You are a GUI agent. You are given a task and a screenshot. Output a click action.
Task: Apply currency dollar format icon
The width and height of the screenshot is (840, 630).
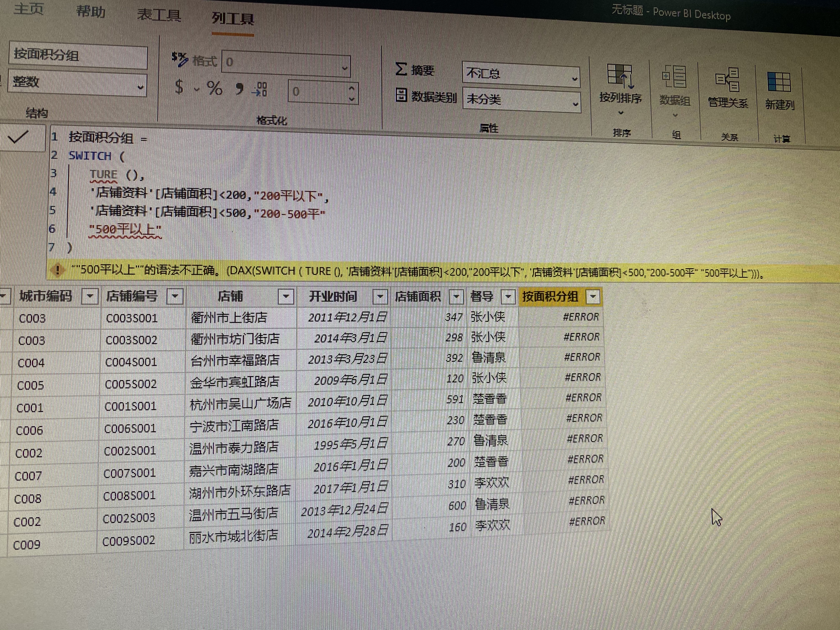click(x=179, y=87)
